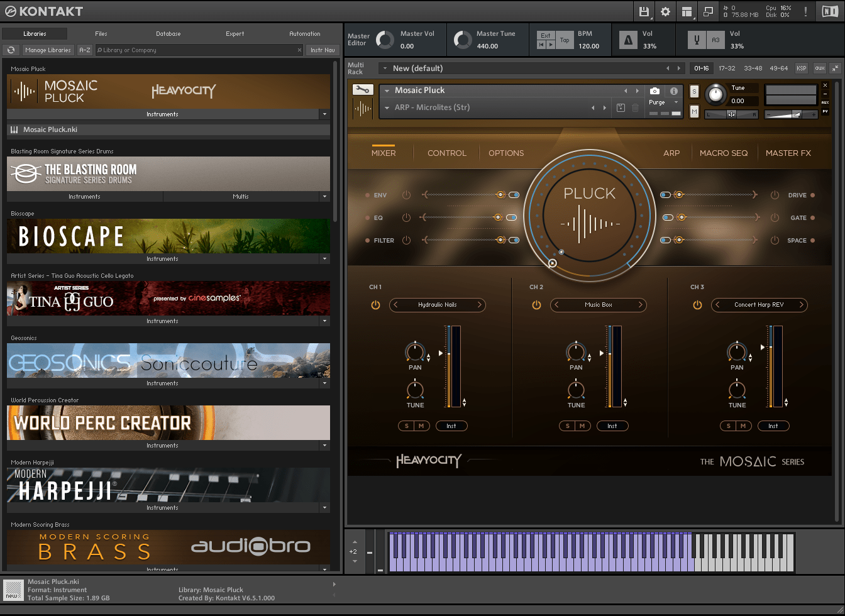Expand World Perc Creator dropdown arrow
The width and height of the screenshot is (845, 616).
coord(324,446)
